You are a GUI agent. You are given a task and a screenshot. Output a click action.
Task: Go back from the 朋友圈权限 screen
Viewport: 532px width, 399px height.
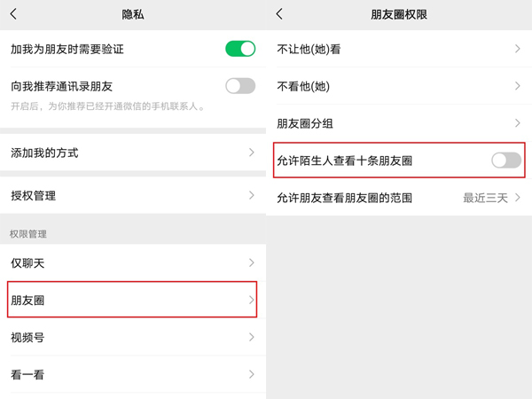[280, 15]
